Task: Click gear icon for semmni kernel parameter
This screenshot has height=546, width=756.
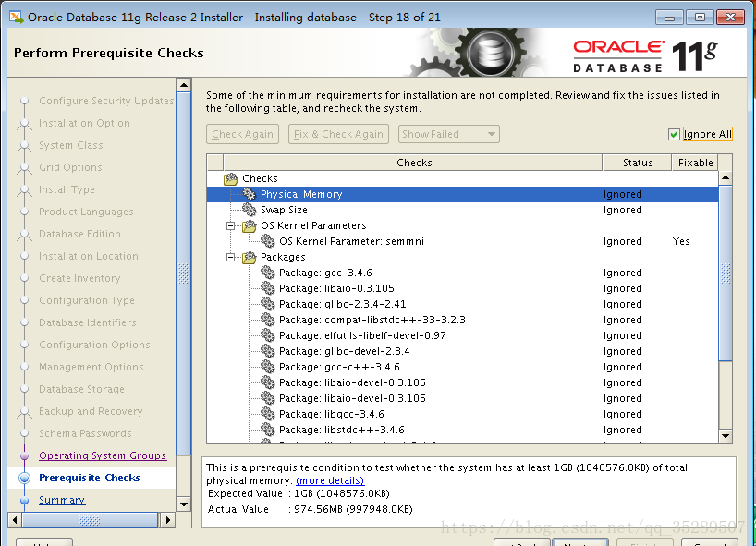Action: pos(268,241)
